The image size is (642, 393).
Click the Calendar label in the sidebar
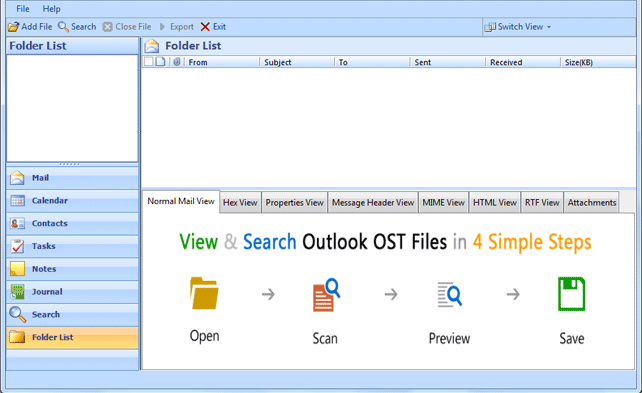[x=50, y=201]
